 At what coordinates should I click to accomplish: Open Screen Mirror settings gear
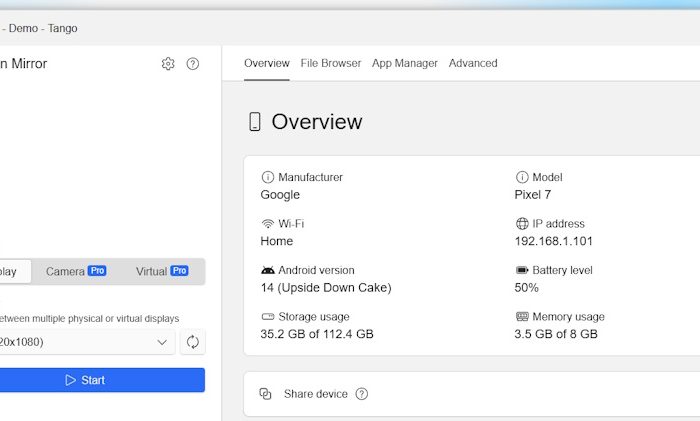(x=168, y=64)
